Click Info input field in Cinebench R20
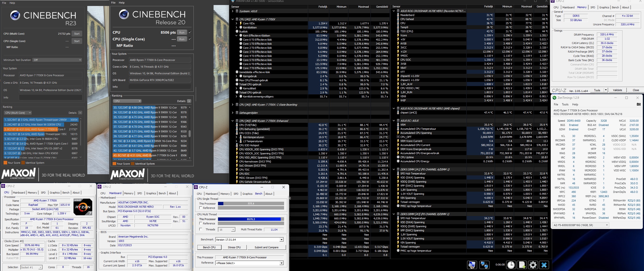This screenshot has width=644, height=271. tap(160, 87)
